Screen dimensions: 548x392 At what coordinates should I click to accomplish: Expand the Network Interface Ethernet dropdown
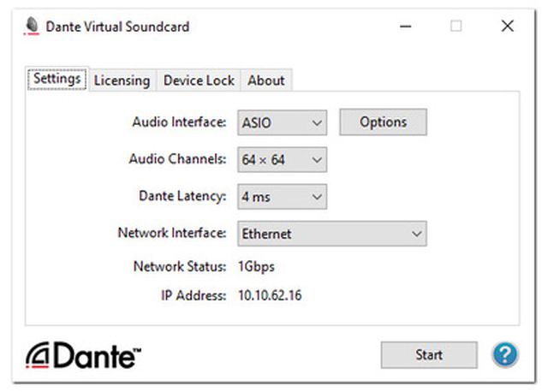(x=332, y=234)
